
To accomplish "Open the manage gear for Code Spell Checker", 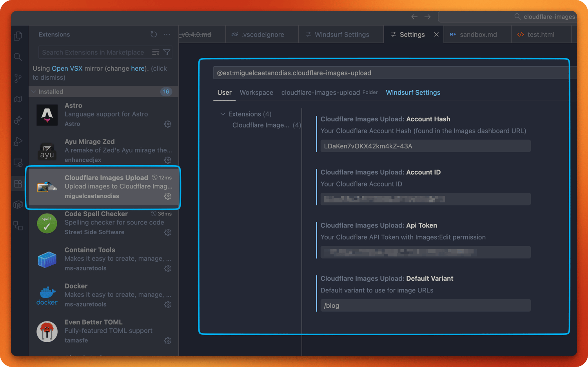I will coord(168,232).
